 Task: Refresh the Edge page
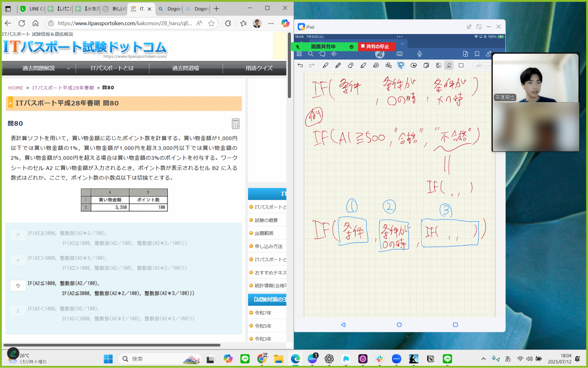22,23
